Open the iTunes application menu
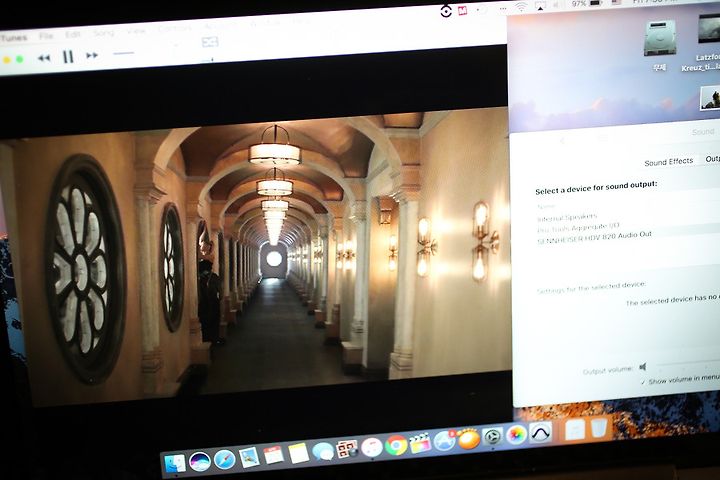This screenshot has width=720, height=480. 13,38
